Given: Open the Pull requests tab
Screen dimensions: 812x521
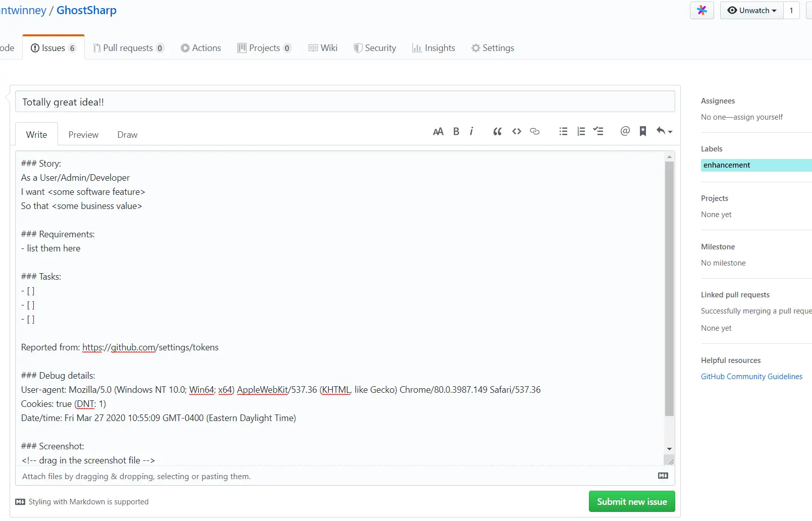Looking at the screenshot, I should (x=128, y=48).
